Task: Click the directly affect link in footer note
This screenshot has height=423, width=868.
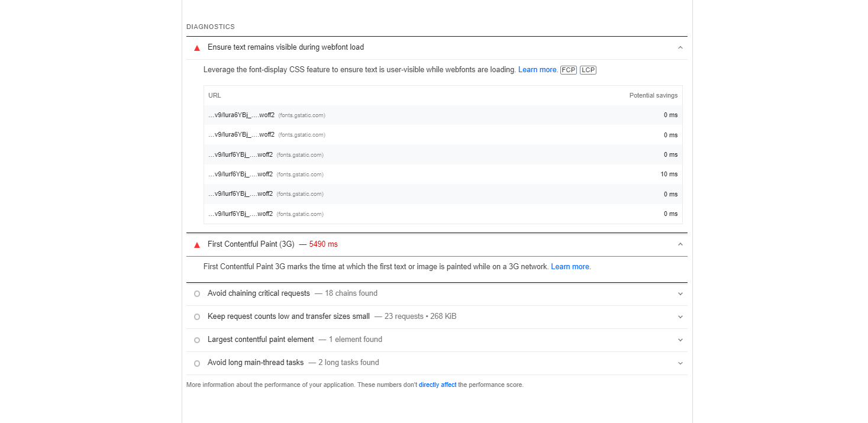Action: pyautogui.click(x=437, y=385)
